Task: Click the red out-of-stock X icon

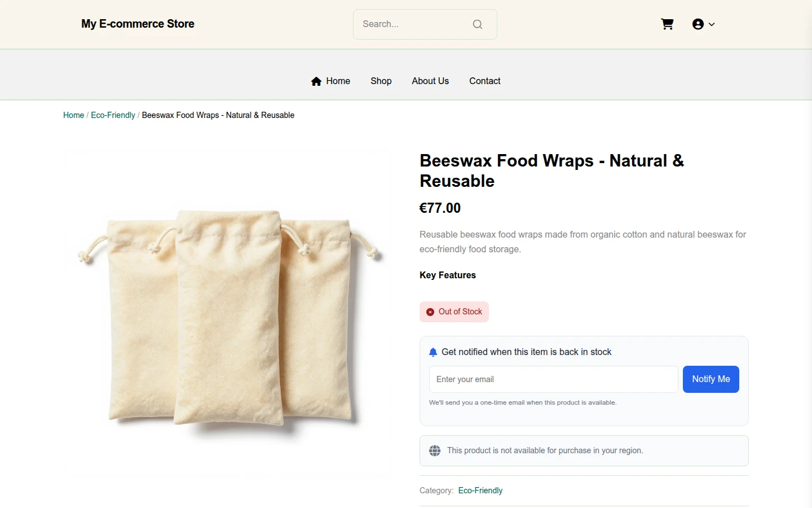Action: pos(430,312)
